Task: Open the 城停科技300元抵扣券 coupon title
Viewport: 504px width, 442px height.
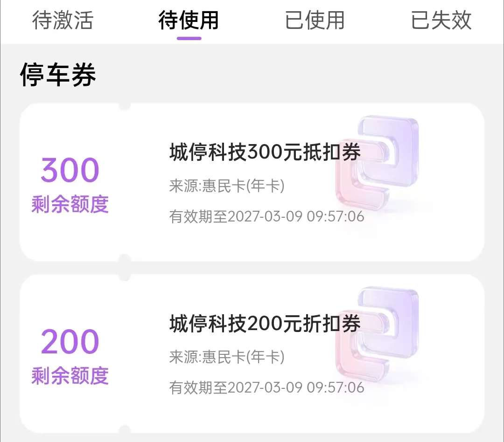Action: tap(265, 152)
